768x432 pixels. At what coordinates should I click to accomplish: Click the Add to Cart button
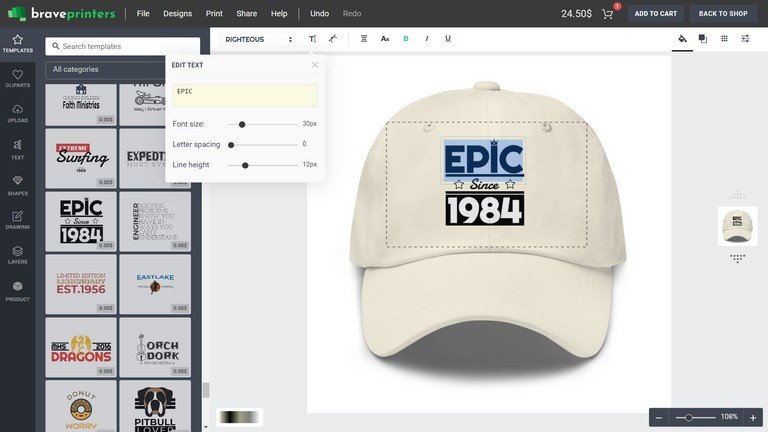[655, 14]
